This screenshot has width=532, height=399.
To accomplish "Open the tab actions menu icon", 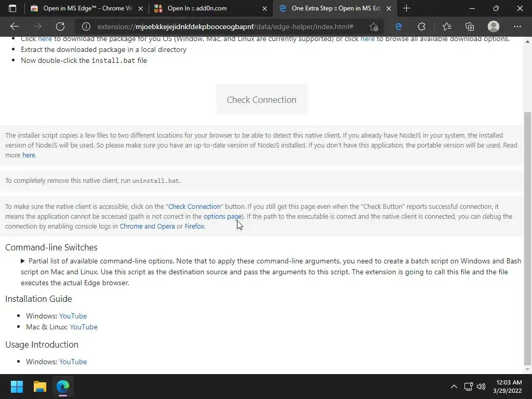I will tap(12, 8).
